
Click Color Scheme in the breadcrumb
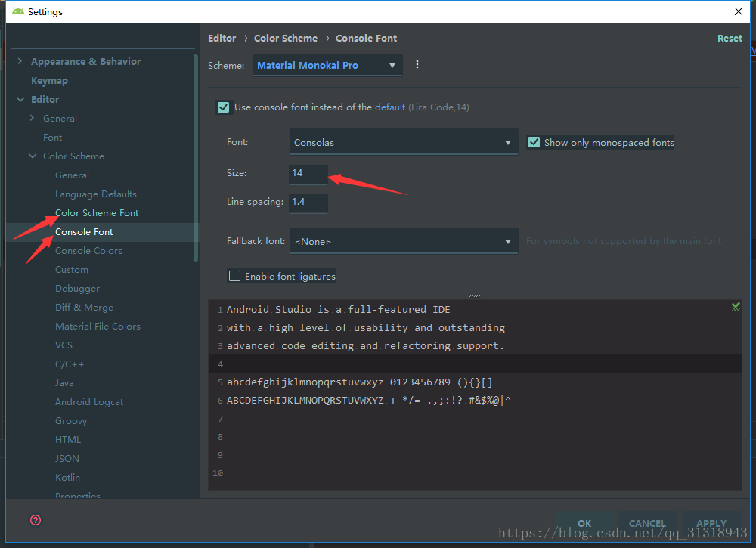[286, 39]
